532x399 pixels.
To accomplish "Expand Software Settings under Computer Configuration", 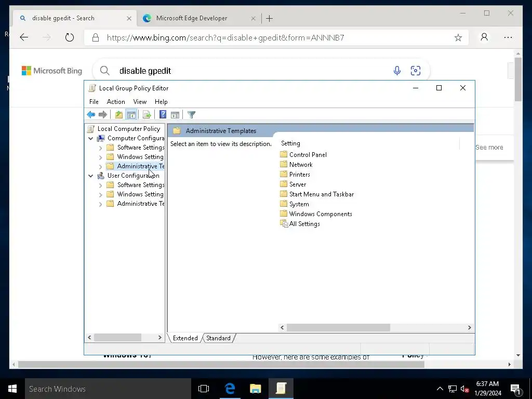I will tap(100, 148).
